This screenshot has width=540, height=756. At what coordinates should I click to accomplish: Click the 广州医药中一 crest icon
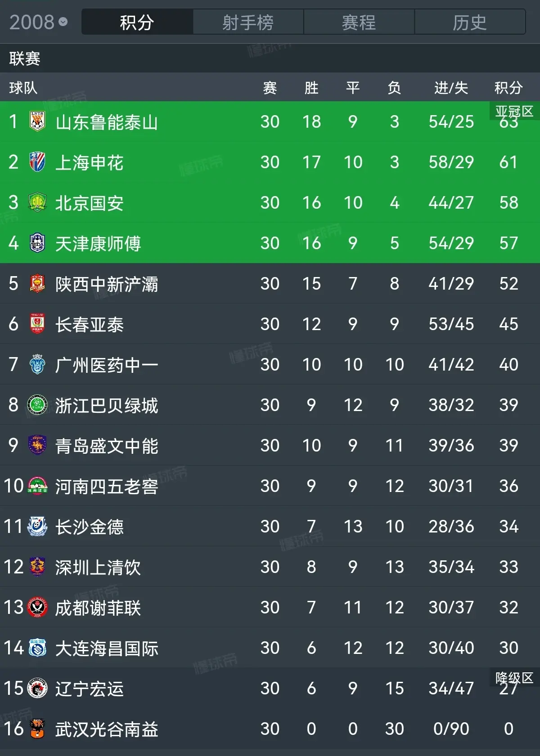(37, 364)
